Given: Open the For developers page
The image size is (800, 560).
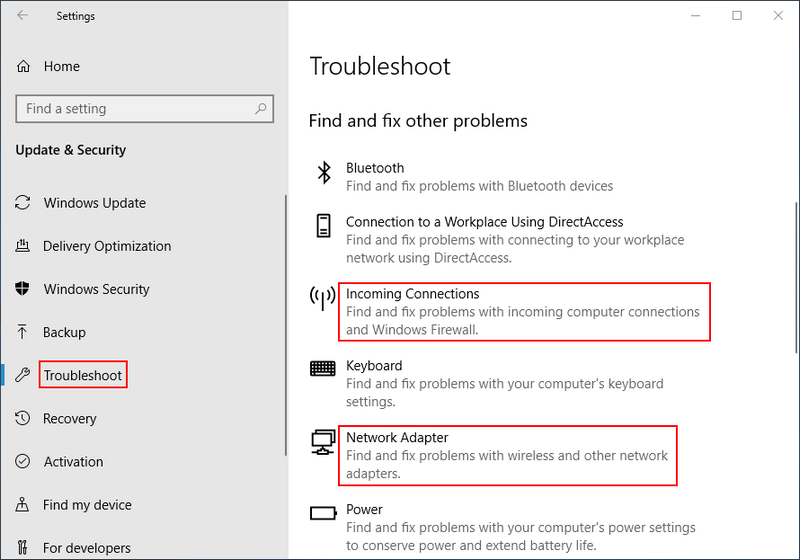Looking at the screenshot, I should tap(86, 548).
